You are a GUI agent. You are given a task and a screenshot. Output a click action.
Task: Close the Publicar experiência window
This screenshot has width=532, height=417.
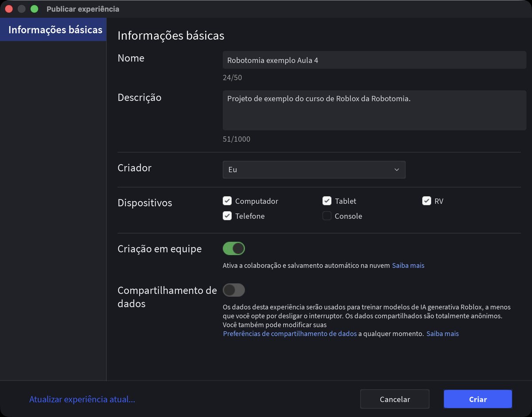(9, 9)
